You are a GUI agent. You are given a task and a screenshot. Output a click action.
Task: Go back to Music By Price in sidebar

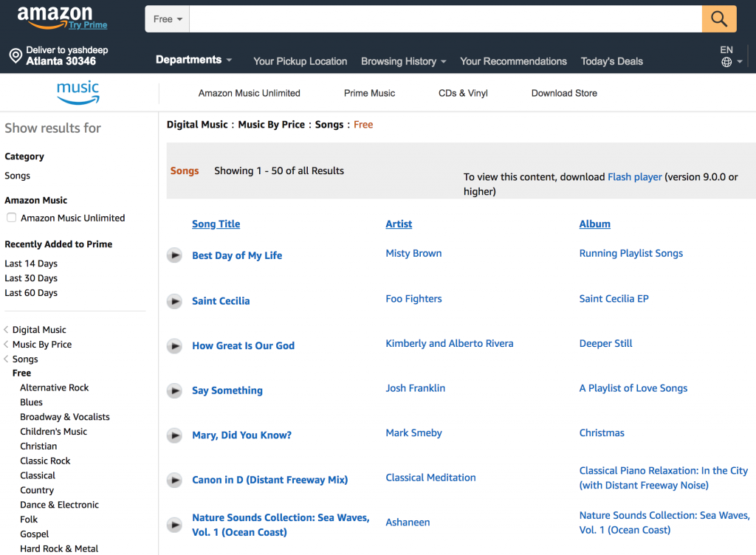tap(42, 344)
